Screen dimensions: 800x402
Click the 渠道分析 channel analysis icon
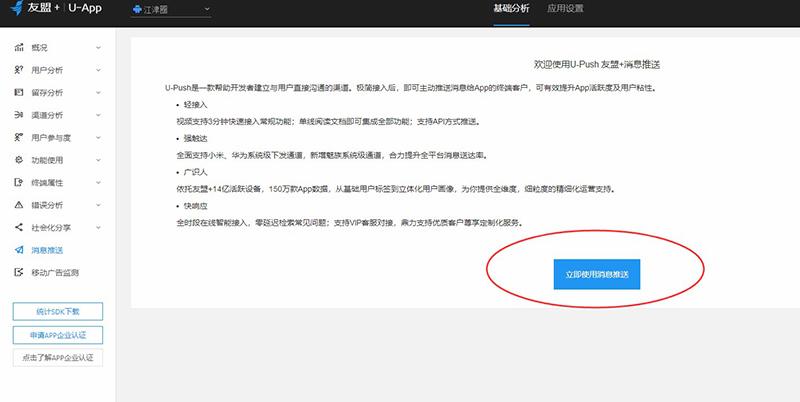(20, 115)
